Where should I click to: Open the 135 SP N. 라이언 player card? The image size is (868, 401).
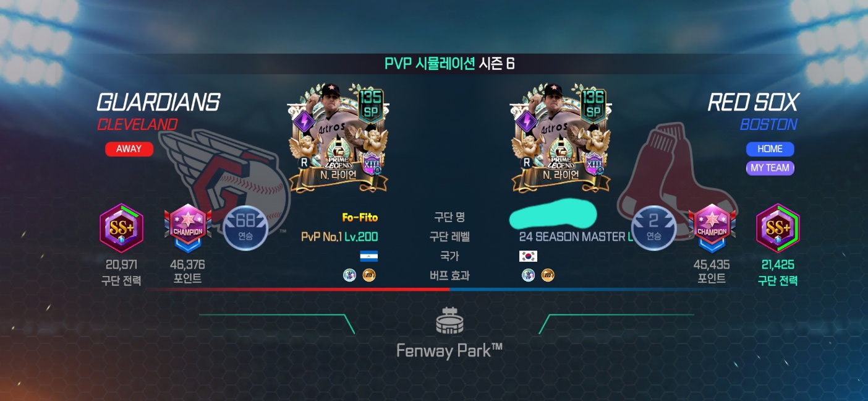coord(338,138)
